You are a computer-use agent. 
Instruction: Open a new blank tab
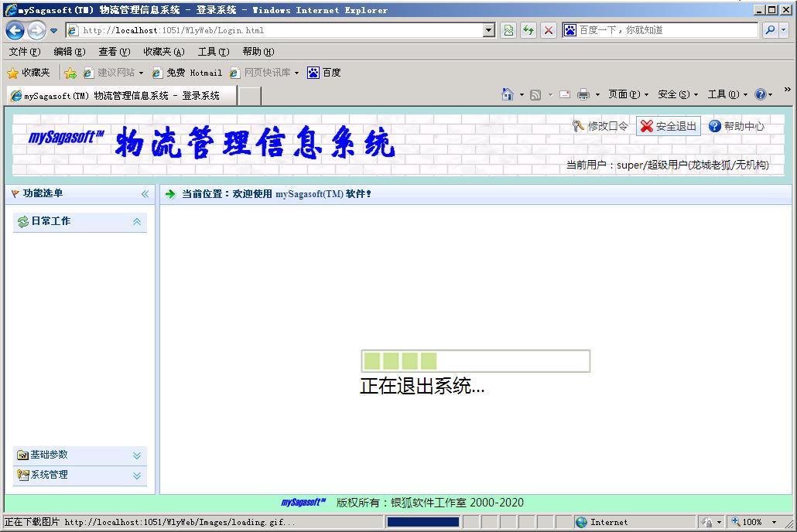click(x=250, y=96)
